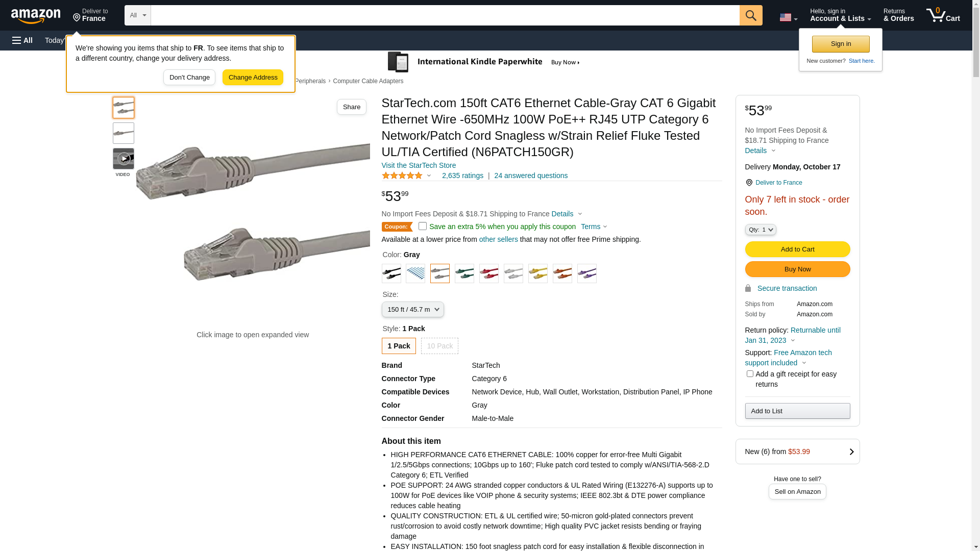Open Returns & Orders menu

coord(898,15)
